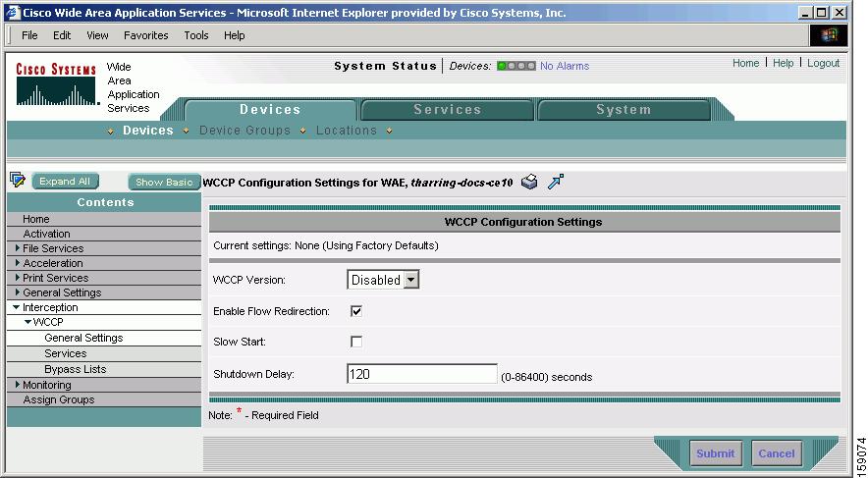
Task: Follow the Home link at top right
Action: coord(745,63)
